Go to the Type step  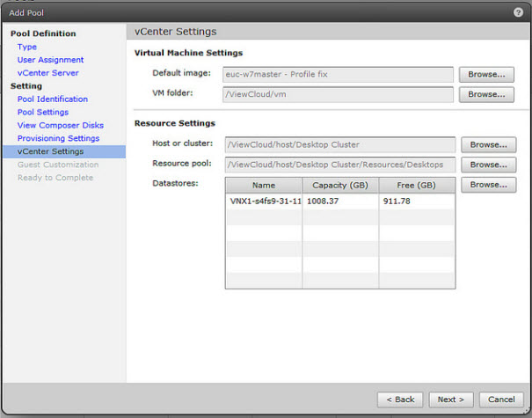26,47
